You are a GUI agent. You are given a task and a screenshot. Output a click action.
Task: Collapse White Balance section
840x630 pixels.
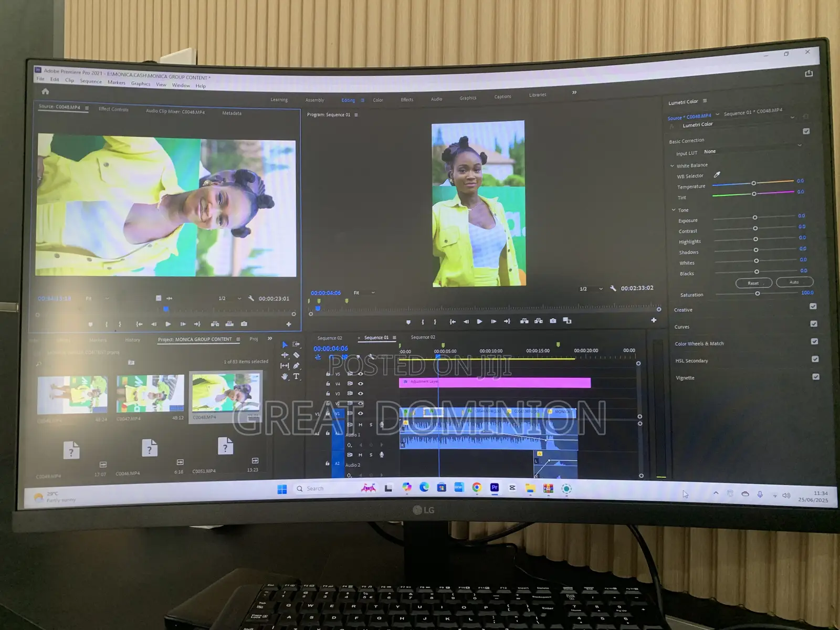coord(673,166)
